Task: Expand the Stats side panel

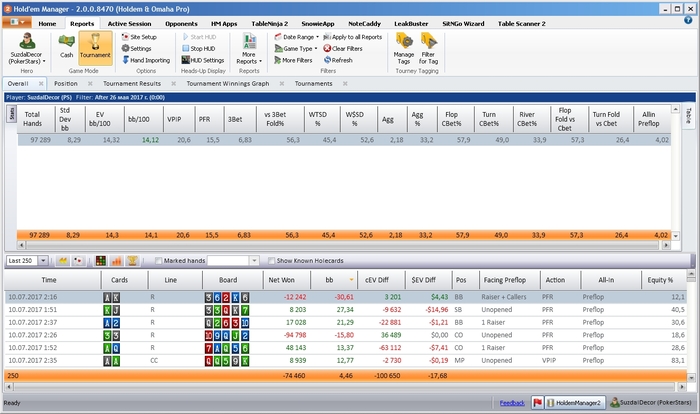Action: click(x=12, y=113)
